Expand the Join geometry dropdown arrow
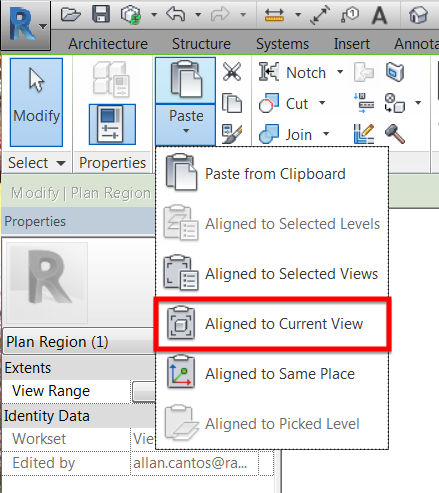The height and width of the screenshot is (493, 439). click(x=326, y=134)
